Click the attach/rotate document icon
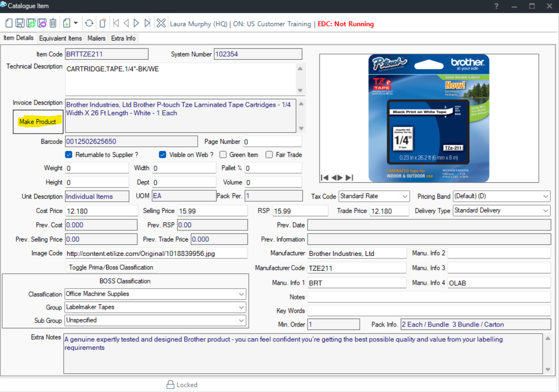Viewport: 559px width, 392px height. (102, 23)
